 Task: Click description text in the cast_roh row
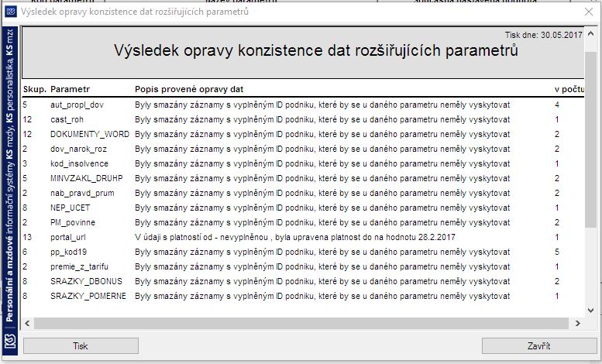(322, 119)
